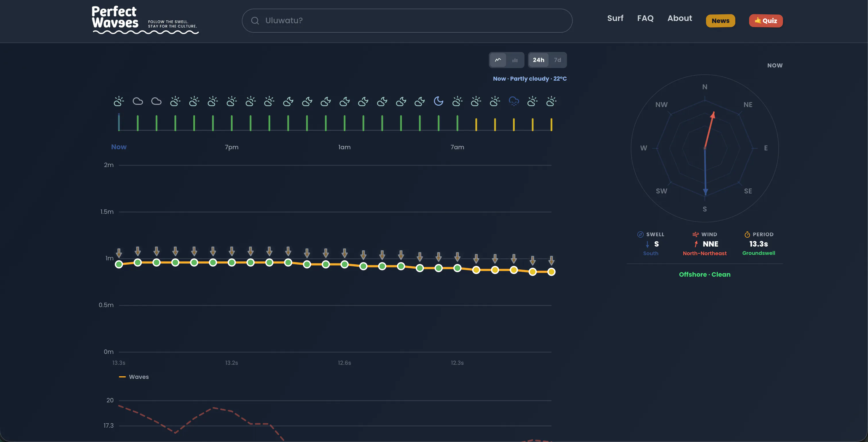The image size is (868, 442).
Task: Click the 7pm time label
Action: pyautogui.click(x=232, y=147)
